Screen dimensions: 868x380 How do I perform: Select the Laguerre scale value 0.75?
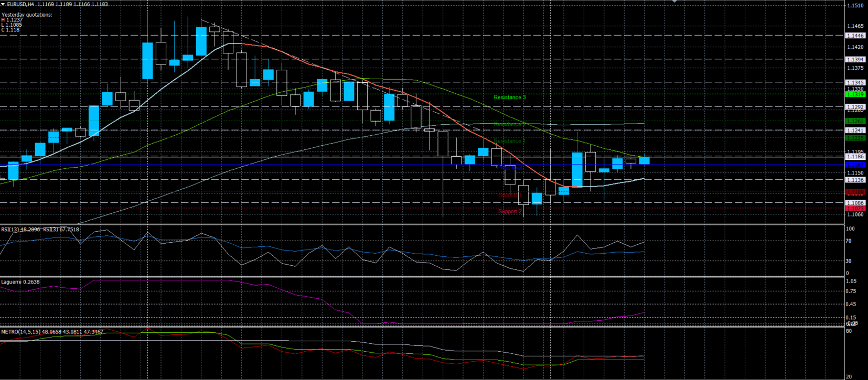tap(851, 291)
